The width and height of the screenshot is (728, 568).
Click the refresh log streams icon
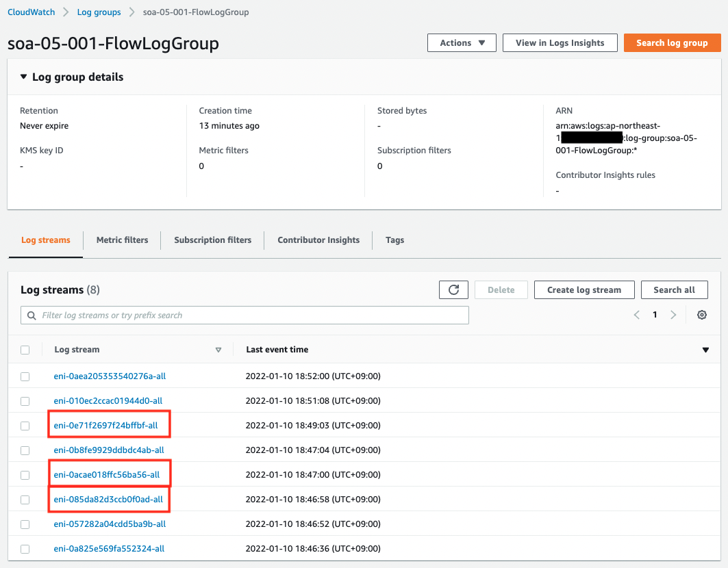click(x=453, y=290)
